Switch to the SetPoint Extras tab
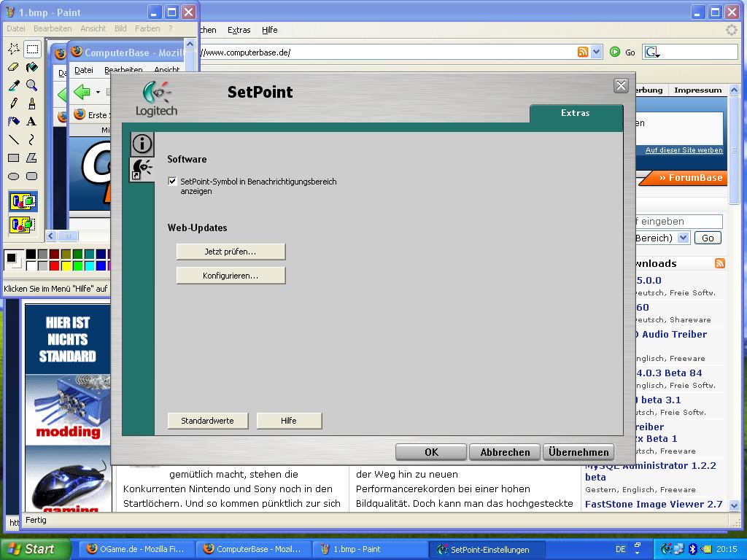The image size is (747, 560). click(576, 113)
